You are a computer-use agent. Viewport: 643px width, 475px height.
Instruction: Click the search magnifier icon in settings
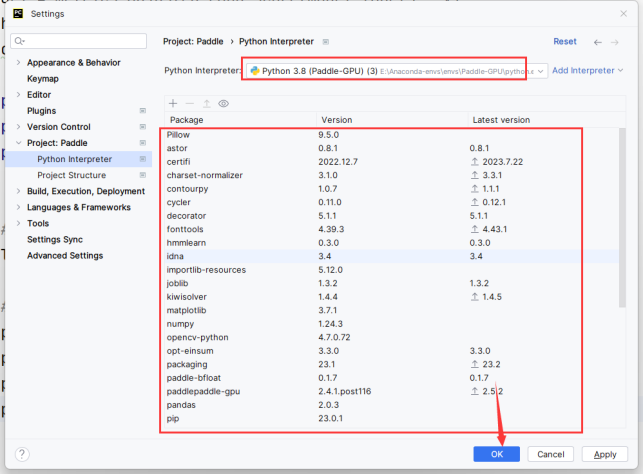click(19, 41)
